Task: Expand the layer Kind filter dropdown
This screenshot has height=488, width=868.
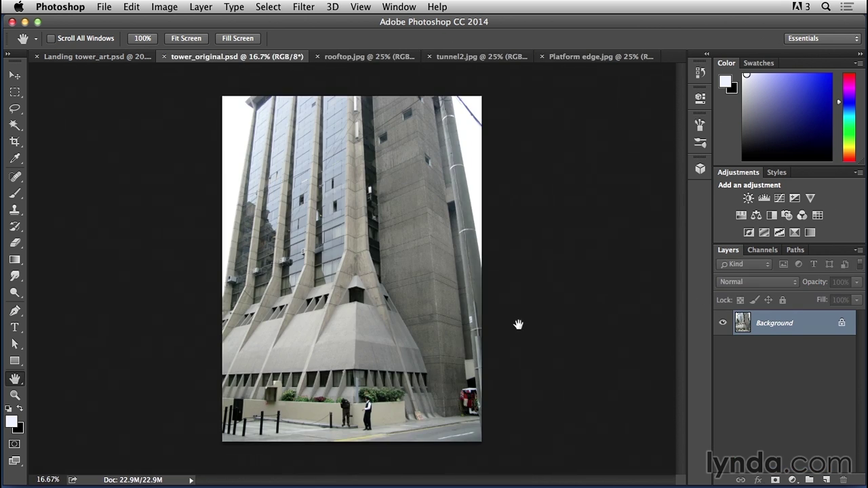Action: click(745, 264)
